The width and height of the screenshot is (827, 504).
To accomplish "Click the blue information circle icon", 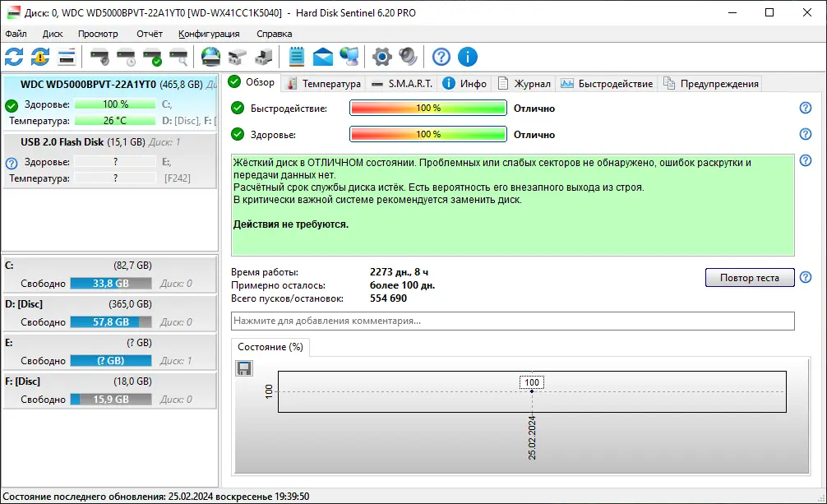I will (467, 57).
